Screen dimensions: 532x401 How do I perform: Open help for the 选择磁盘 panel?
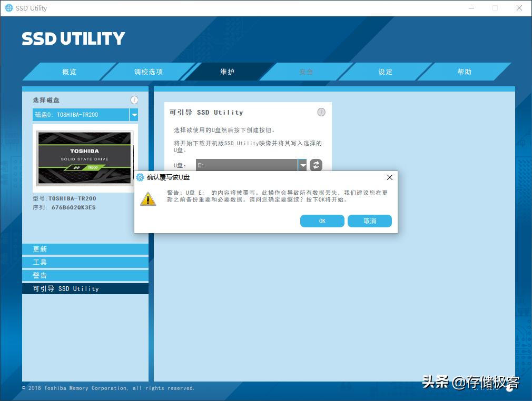click(134, 99)
